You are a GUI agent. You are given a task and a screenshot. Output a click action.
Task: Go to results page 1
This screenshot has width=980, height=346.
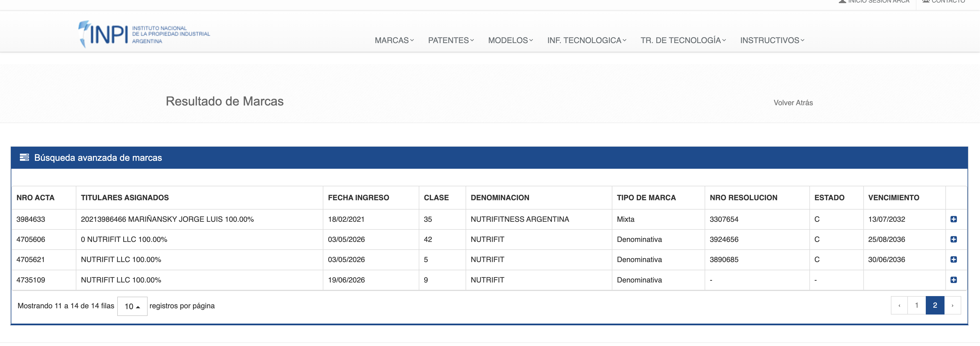[x=916, y=305]
